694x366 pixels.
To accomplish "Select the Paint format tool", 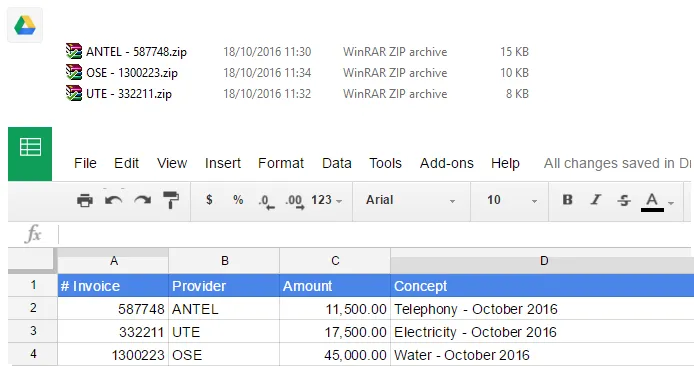I will (x=171, y=200).
